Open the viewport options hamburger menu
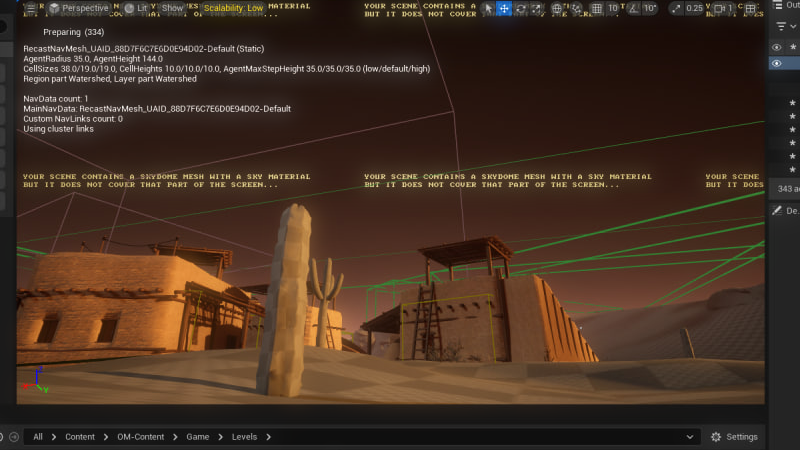800x450 pixels. point(30,8)
